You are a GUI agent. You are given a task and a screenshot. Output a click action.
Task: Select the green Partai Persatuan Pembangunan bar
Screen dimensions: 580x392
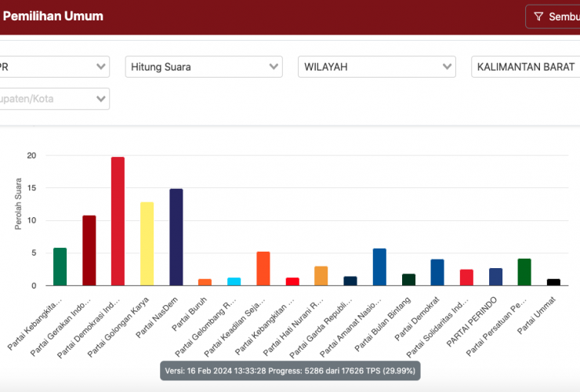tap(524, 272)
